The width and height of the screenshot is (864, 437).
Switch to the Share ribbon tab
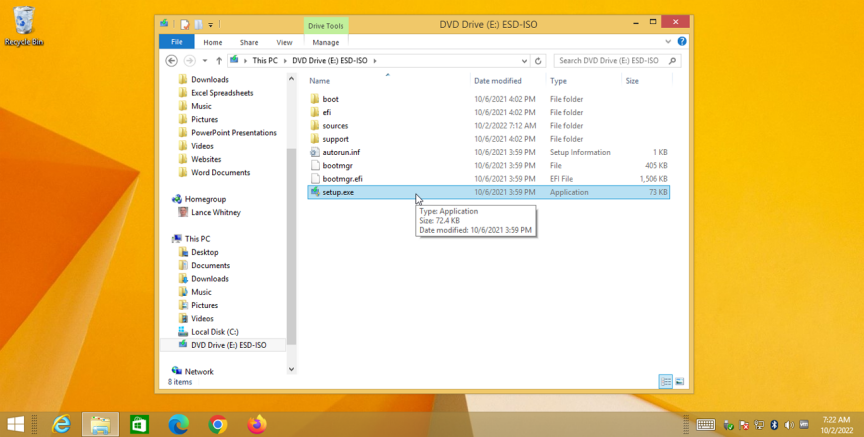(x=249, y=42)
